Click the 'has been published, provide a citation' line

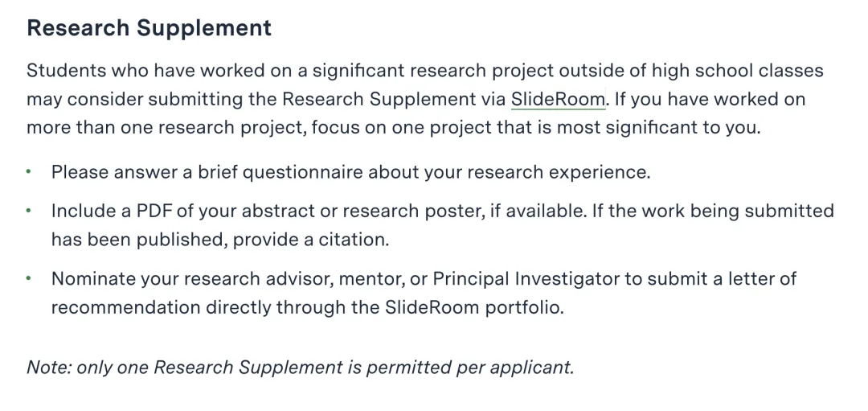[x=220, y=240]
